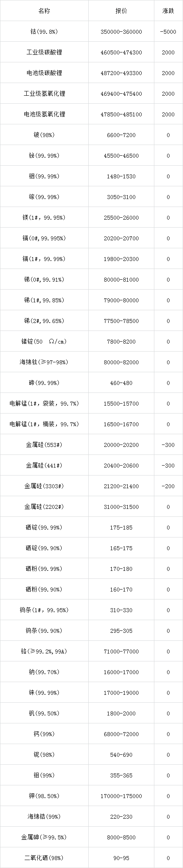Select the 钨条(1#,99.95%) name cell
The width and height of the screenshot is (183, 868).
(x=44, y=610)
